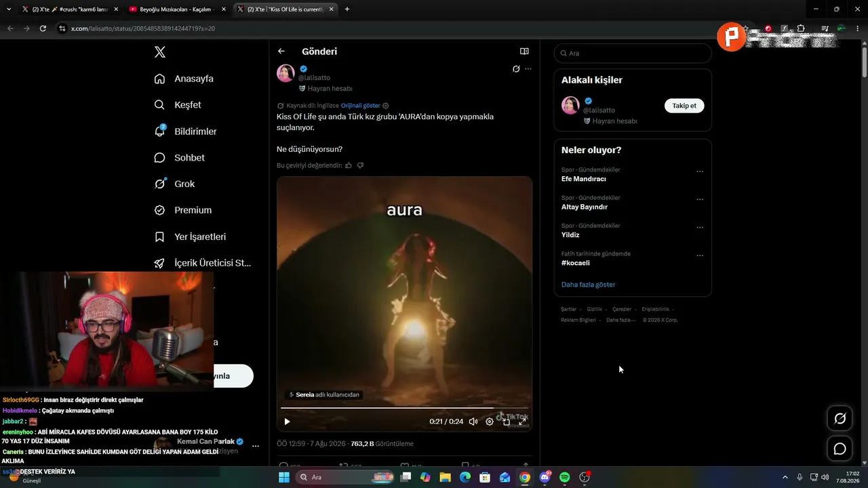This screenshot has height=488, width=868.
Task: Mute the video with the speaker icon
Action: [x=473, y=422]
